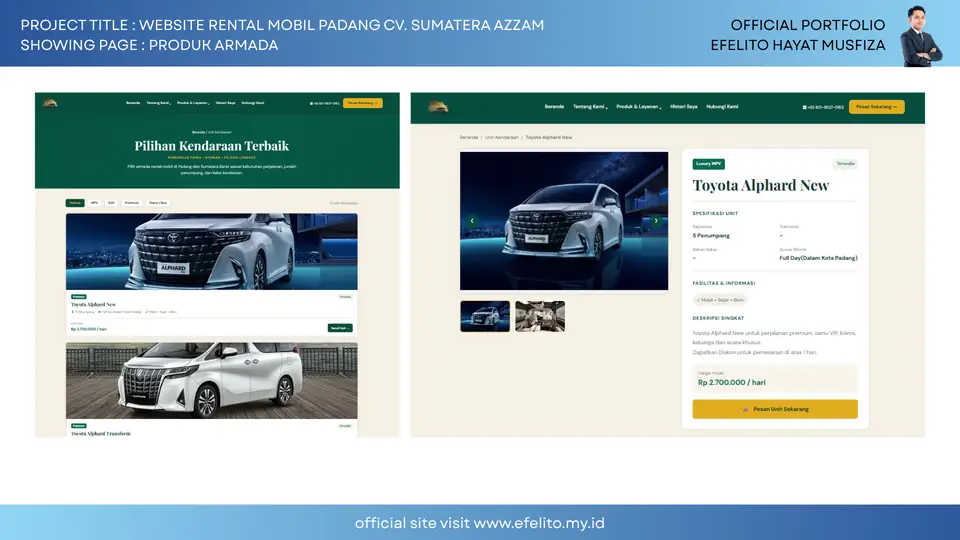Viewport: 960px width, 540px height.
Task: Click the Tersedia status badge on the detail card
Action: 846,163
